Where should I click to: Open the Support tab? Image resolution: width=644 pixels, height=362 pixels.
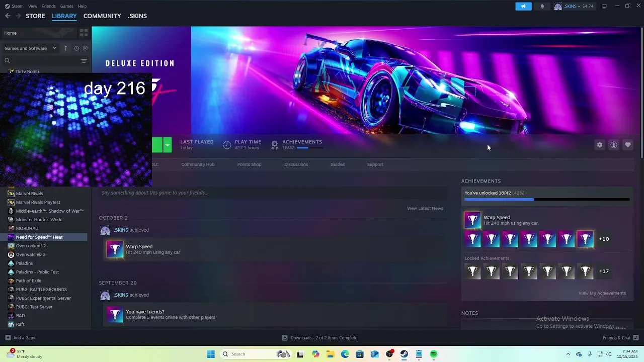pyautogui.click(x=375, y=164)
